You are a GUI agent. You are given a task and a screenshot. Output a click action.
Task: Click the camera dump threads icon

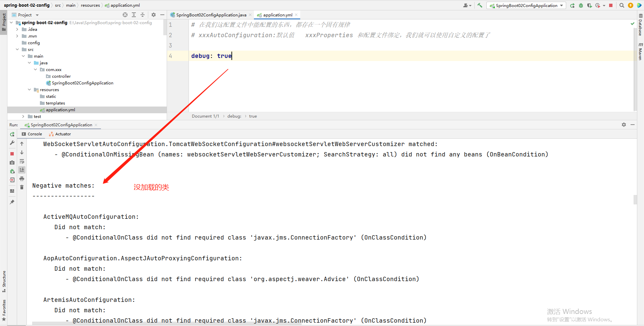click(x=12, y=162)
